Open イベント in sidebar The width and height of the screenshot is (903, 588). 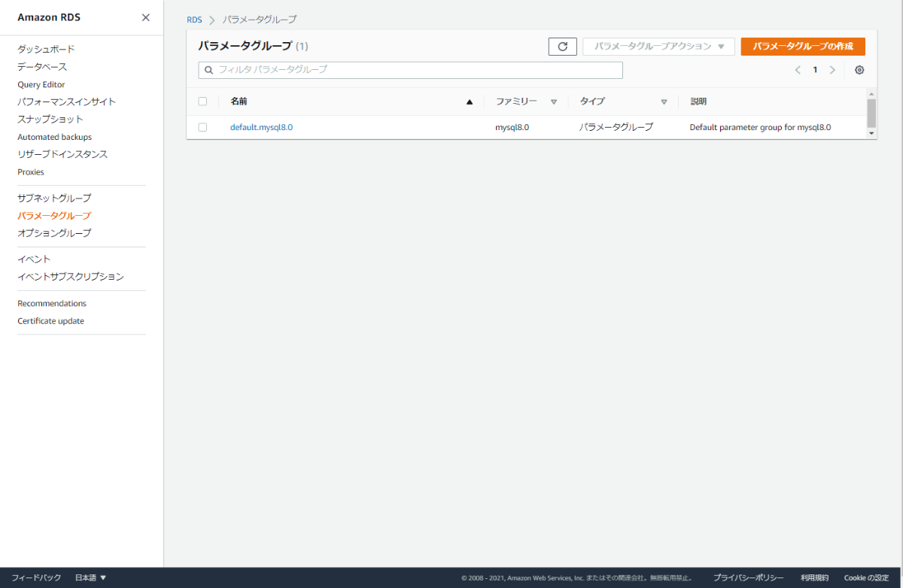(34, 259)
